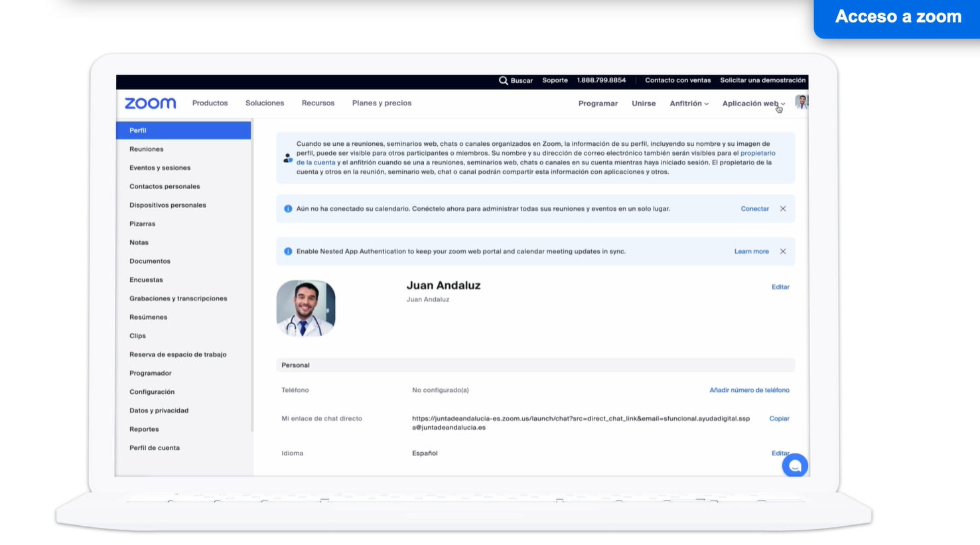Click the Acceso a zoom banner
The height and width of the screenshot is (545, 980).
(897, 18)
